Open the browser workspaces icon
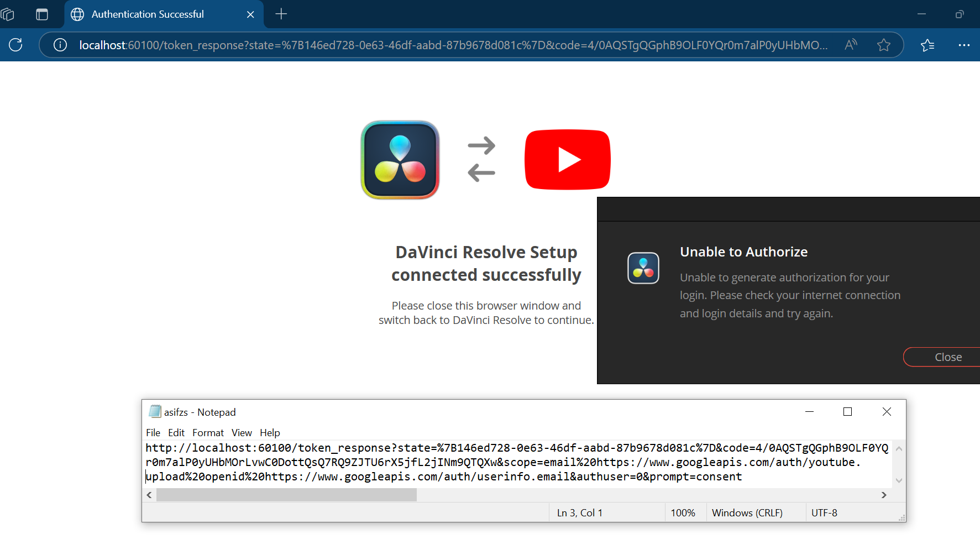The width and height of the screenshot is (980, 560). coord(8,14)
